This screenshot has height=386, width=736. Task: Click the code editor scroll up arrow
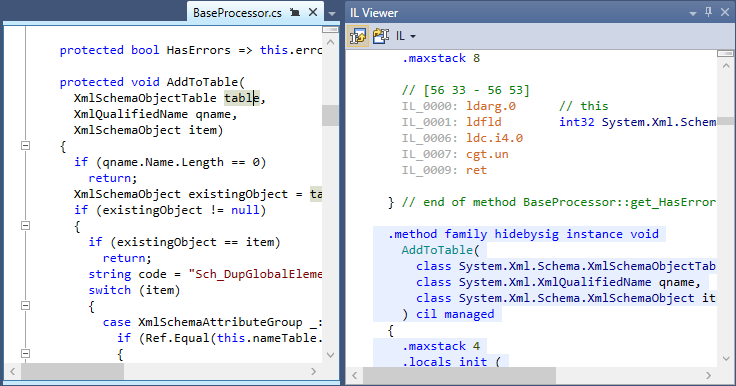(330, 42)
